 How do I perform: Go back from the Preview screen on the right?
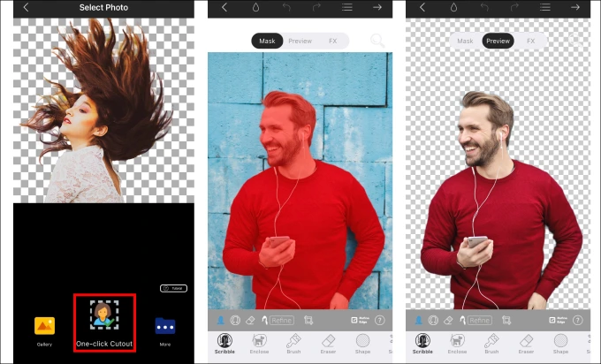point(422,7)
